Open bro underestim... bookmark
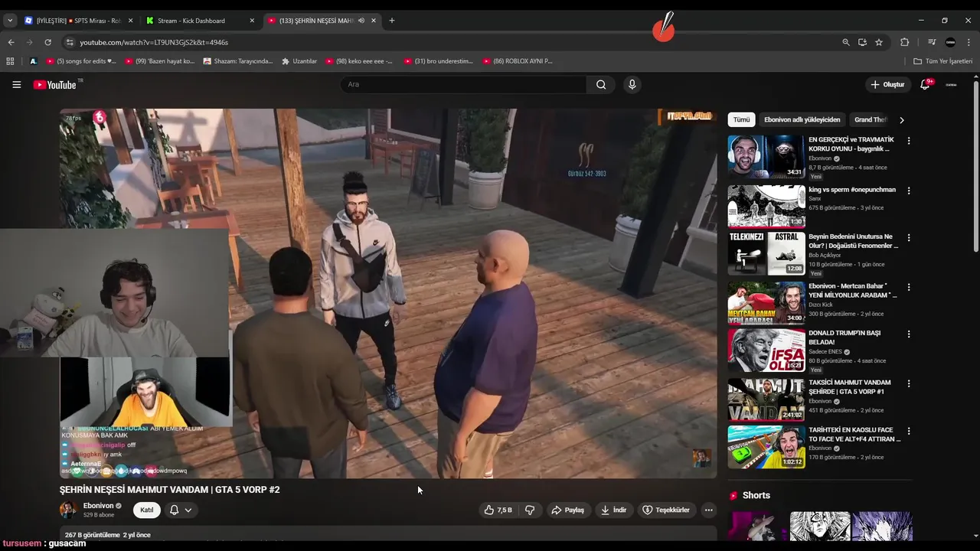 click(438, 61)
